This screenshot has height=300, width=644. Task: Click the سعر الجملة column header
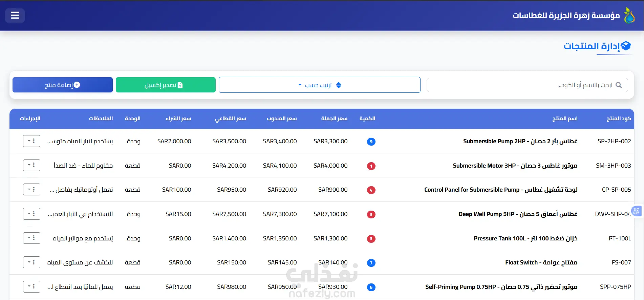[x=334, y=119]
